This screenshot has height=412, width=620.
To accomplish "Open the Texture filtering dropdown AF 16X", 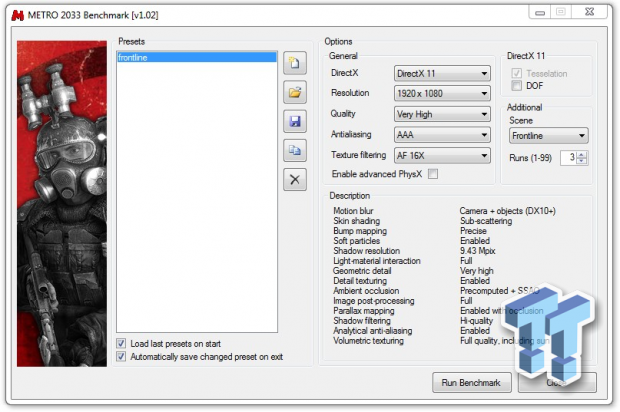I will point(442,155).
